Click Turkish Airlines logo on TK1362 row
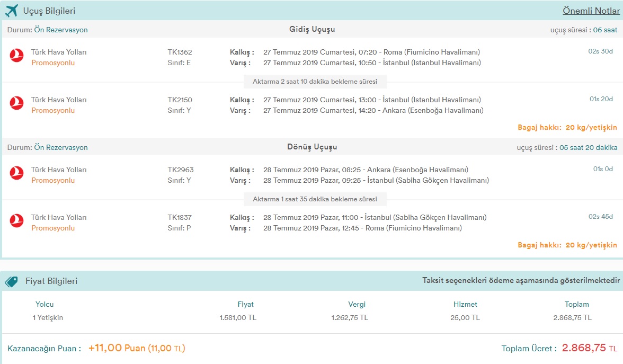The height and width of the screenshot is (364, 623). click(17, 55)
